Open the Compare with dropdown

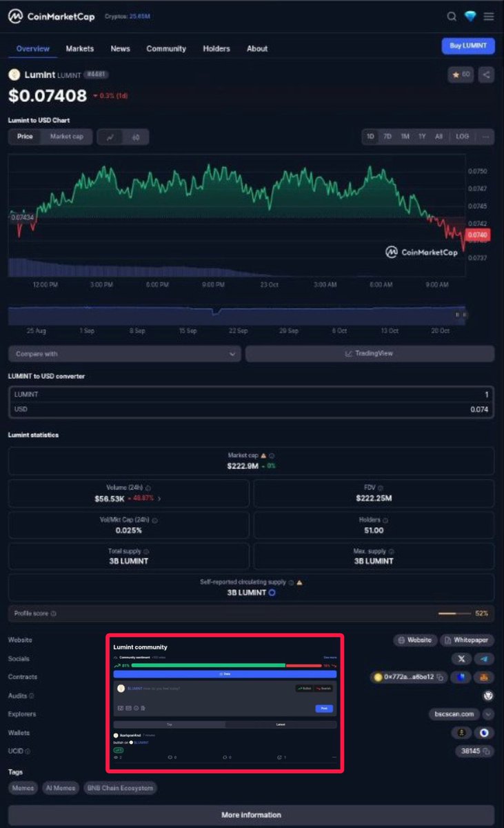[x=125, y=354]
